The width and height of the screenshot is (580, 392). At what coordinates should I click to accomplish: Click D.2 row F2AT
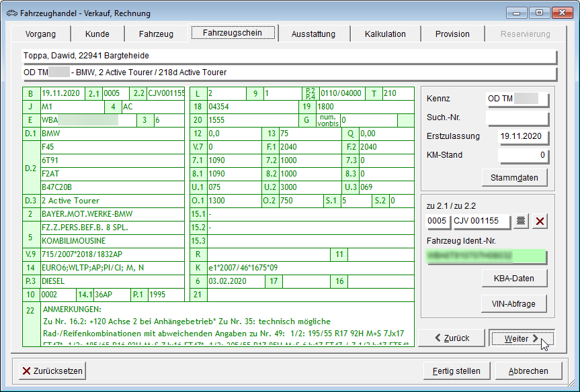click(x=112, y=174)
